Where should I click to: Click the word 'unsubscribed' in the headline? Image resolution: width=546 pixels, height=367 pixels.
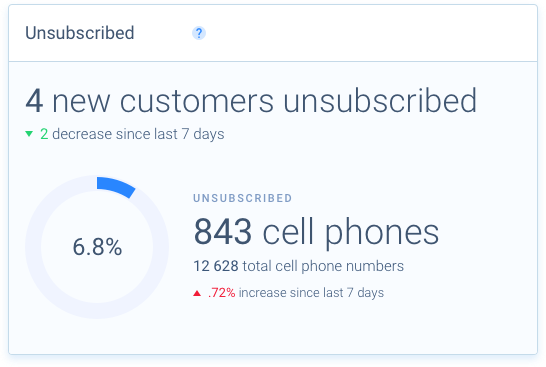click(x=380, y=101)
